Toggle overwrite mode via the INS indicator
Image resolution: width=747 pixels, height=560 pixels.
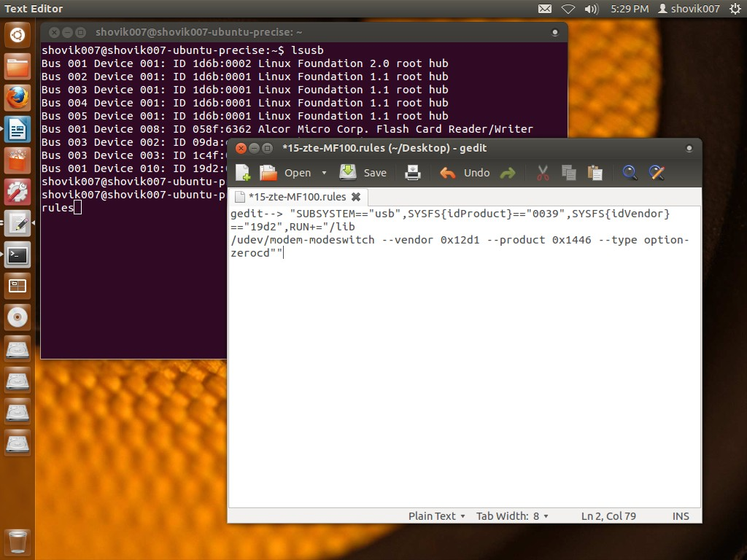pyautogui.click(x=680, y=516)
